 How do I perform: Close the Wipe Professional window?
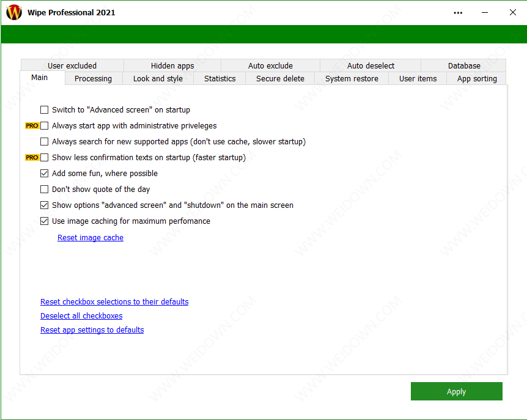point(512,12)
